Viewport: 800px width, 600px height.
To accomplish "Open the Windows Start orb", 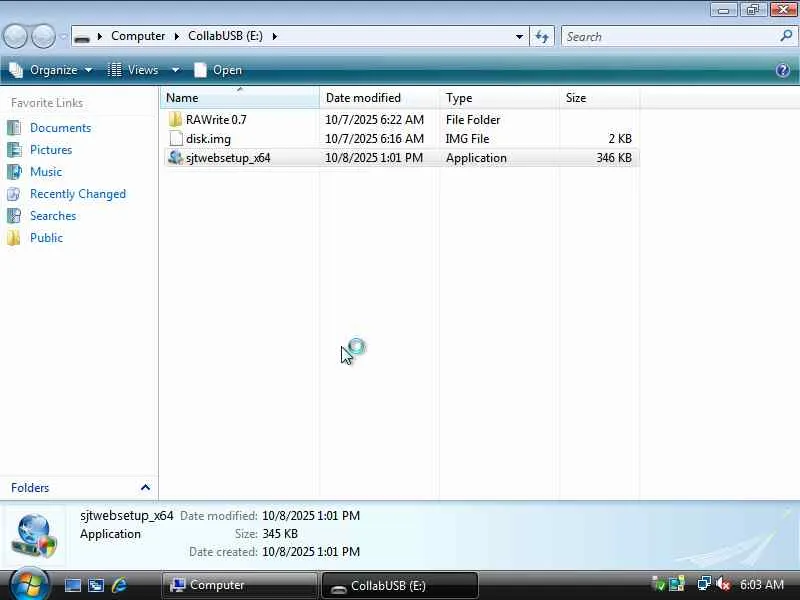I will 29,585.
